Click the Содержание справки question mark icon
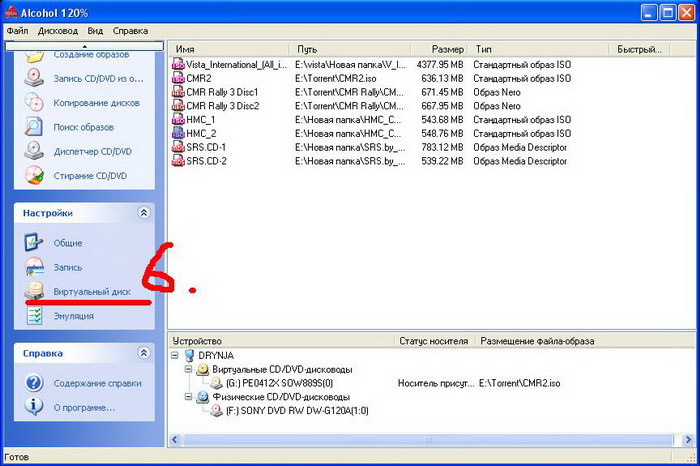The image size is (700, 466). coord(34,383)
